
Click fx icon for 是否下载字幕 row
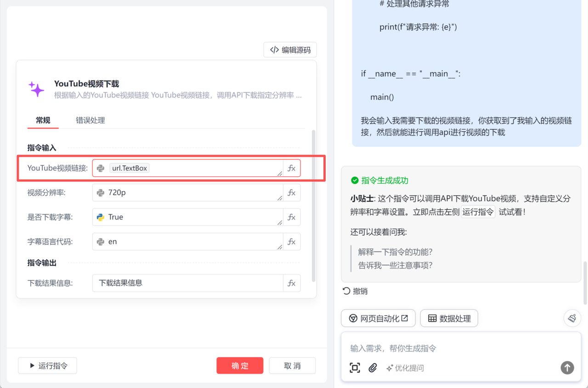point(292,217)
